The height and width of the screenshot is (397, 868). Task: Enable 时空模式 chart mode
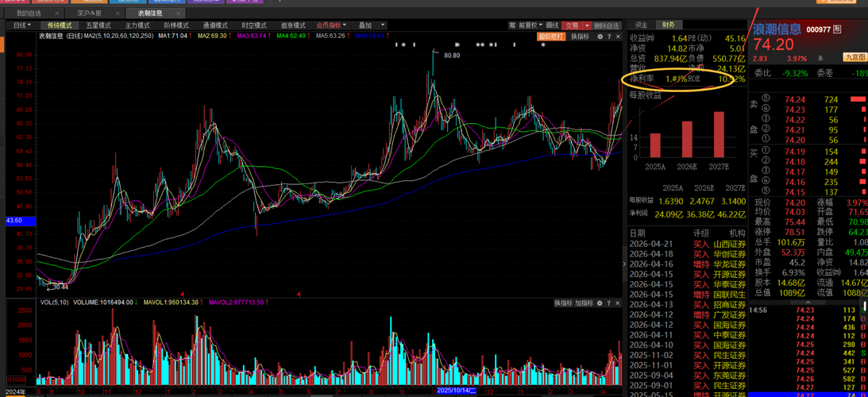254,25
